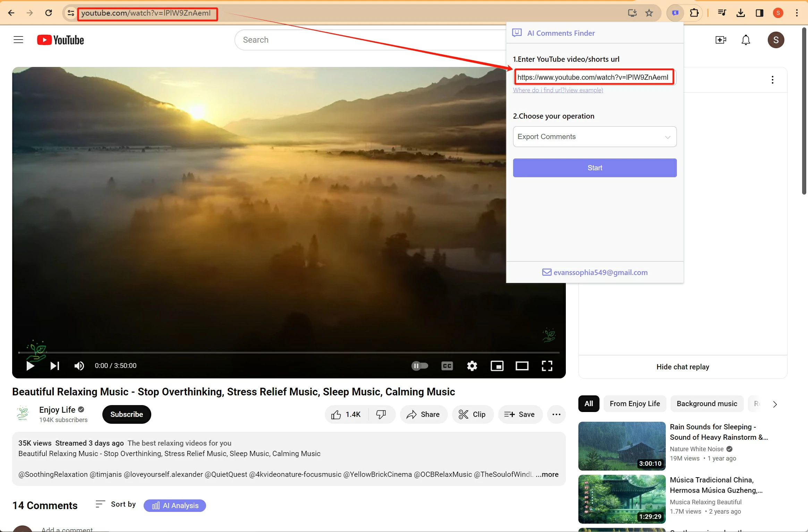Screen dimensions: 808x532
Task: Toggle the browser side panel icon
Action: (x=759, y=13)
